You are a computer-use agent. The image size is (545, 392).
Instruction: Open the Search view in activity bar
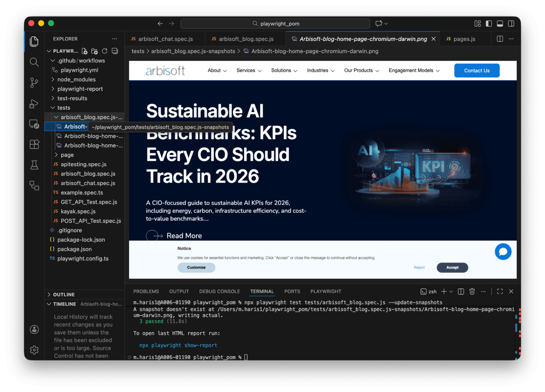tap(34, 62)
